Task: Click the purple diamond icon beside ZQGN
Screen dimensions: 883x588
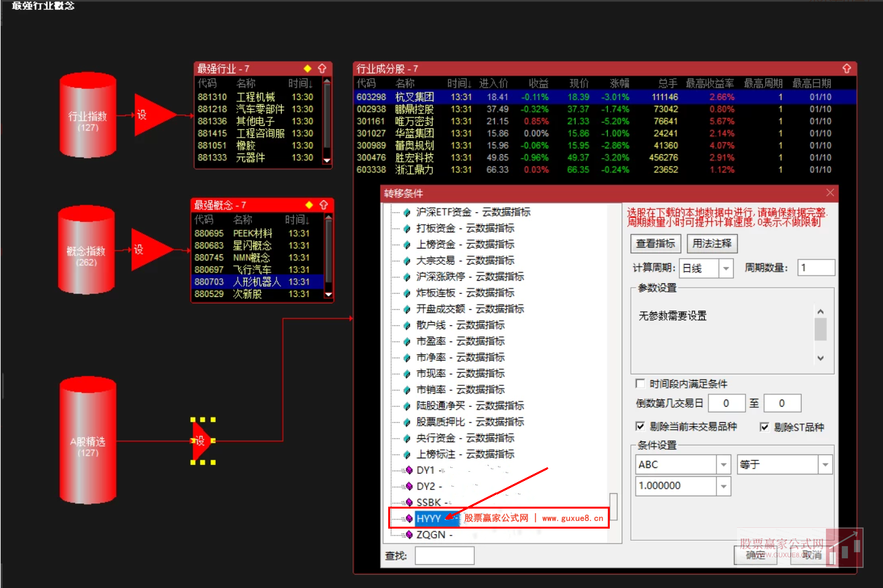Action: [408, 534]
